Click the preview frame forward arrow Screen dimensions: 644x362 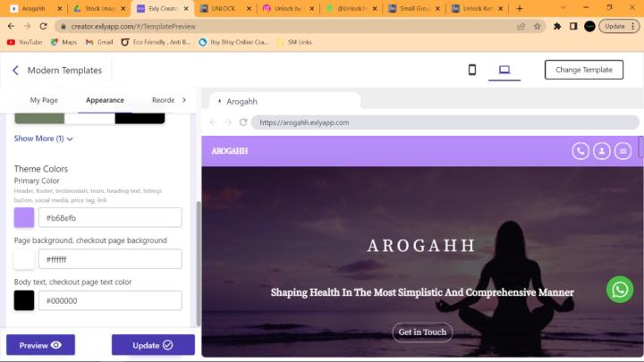tap(228, 122)
